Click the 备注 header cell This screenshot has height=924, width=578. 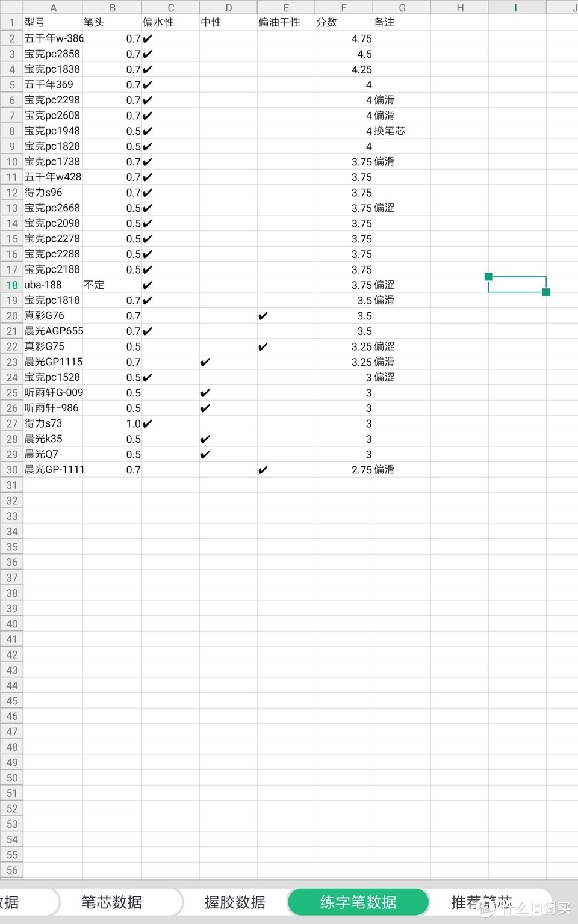click(402, 23)
